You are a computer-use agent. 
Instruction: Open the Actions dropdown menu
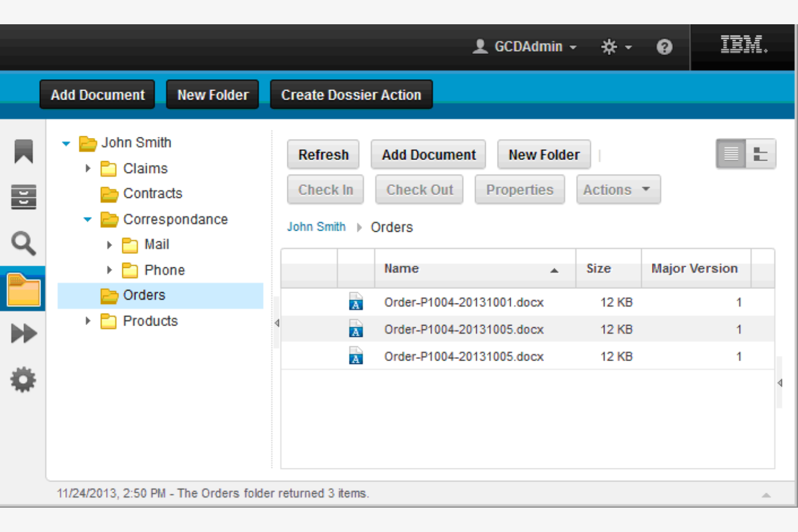[618, 189]
